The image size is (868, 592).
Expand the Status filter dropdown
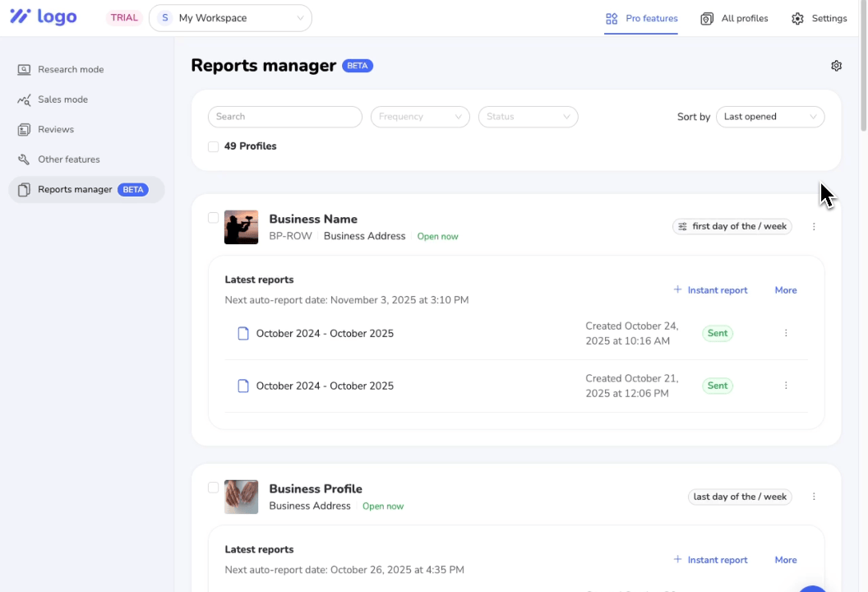[528, 117]
